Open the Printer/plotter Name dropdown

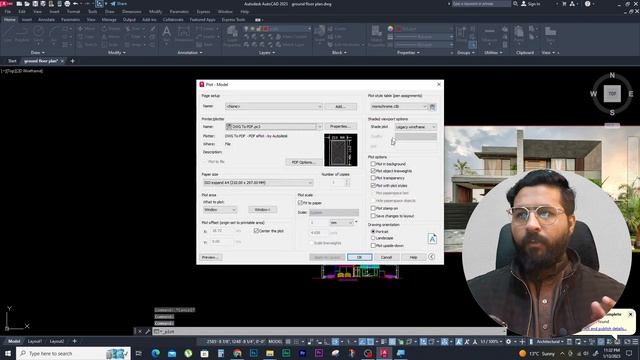coord(273,127)
